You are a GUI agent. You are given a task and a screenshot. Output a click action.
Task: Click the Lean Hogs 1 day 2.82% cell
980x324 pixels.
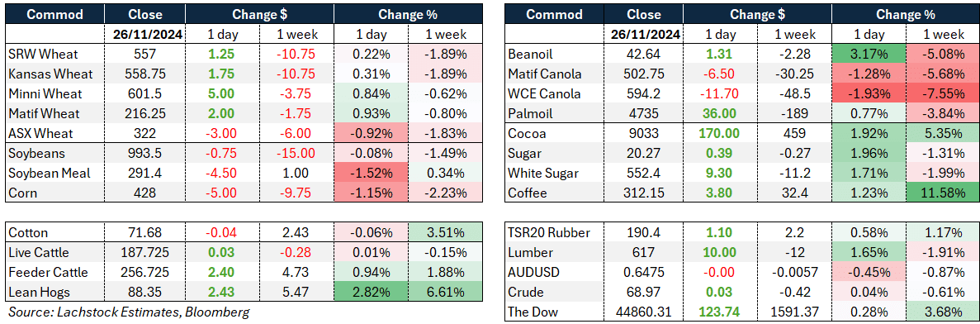pyautogui.click(x=372, y=292)
